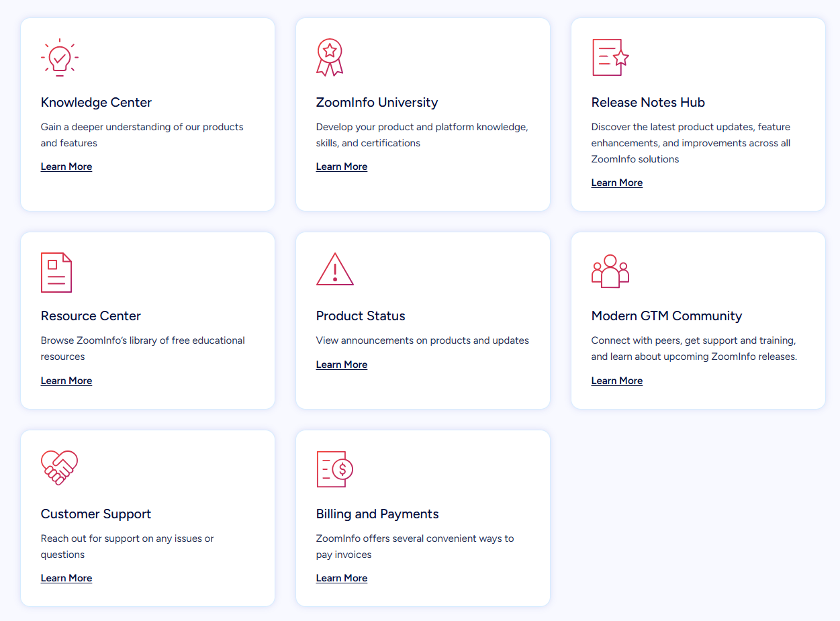Open Learn More under ZoomInfo University
Viewport: 840px width, 621px height.
(x=342, y=166)
